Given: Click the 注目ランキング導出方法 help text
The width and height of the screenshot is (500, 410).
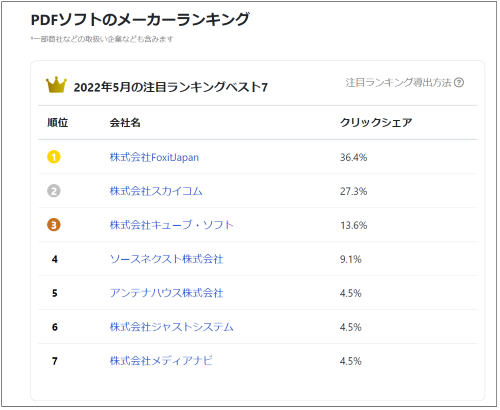Looking at the screenshot, I should 398,82.
